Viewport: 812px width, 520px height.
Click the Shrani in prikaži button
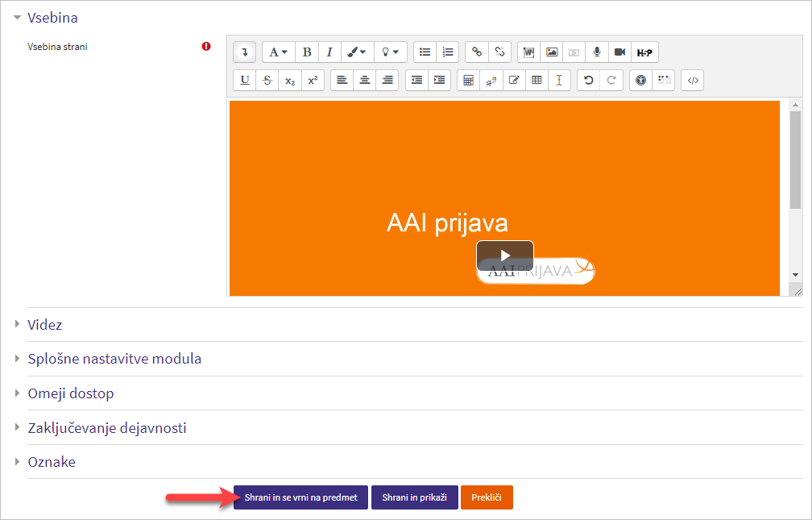414,497
